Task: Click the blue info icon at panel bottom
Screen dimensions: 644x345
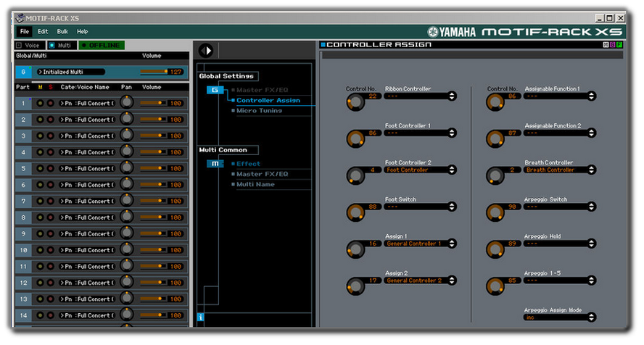Action: click(201, 317)
